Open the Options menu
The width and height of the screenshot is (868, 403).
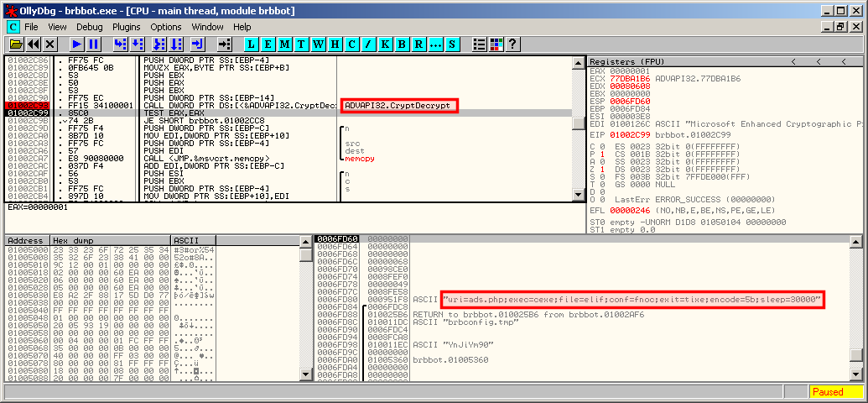pyautogui.click(x=166, y=27)
